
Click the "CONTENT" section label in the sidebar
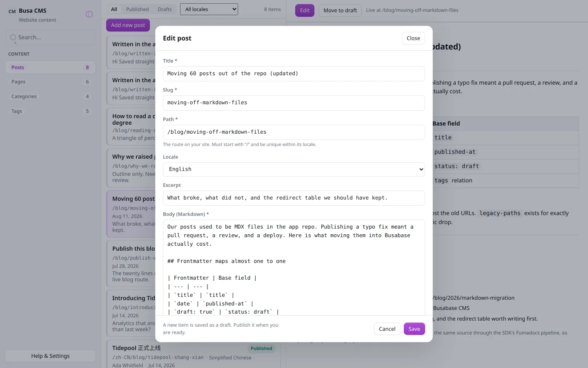click(x=19, y=54)
